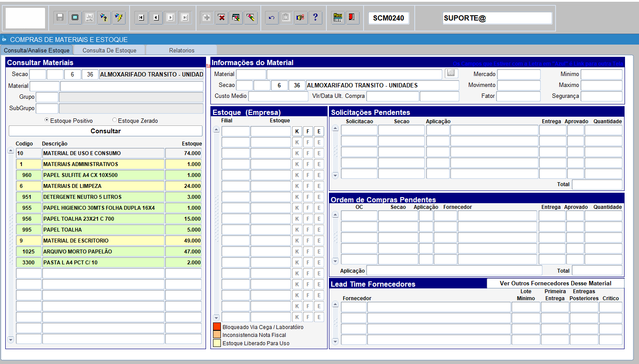
Task: Select the Estoque Zerado radio button
Action: [x=115, y=120]
